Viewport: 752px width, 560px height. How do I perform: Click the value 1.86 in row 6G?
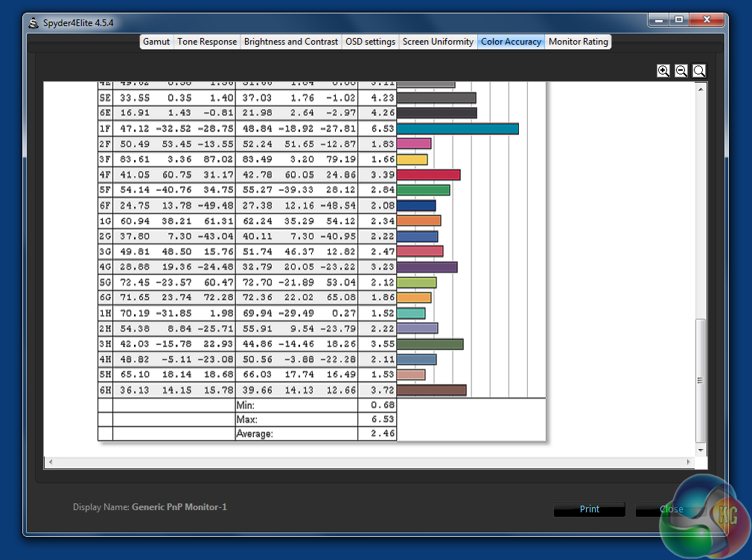tap(382, 298)
